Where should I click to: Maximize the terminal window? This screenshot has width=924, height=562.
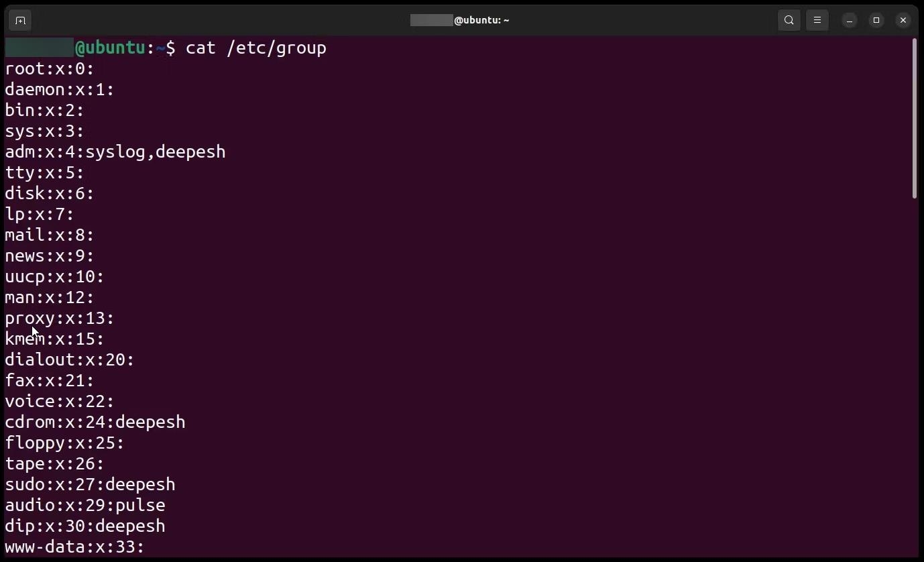click(x=876, y=20)
